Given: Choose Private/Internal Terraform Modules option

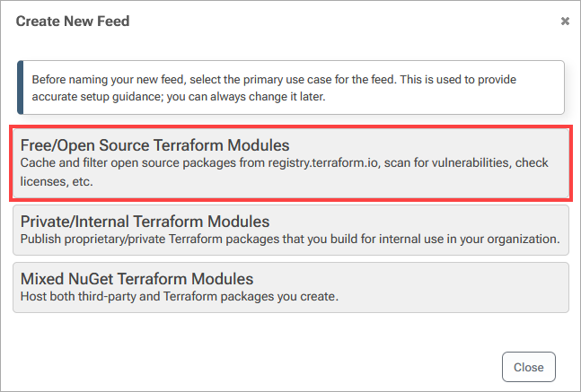Looking at the screenshot, I should click(x=291, y=230).
